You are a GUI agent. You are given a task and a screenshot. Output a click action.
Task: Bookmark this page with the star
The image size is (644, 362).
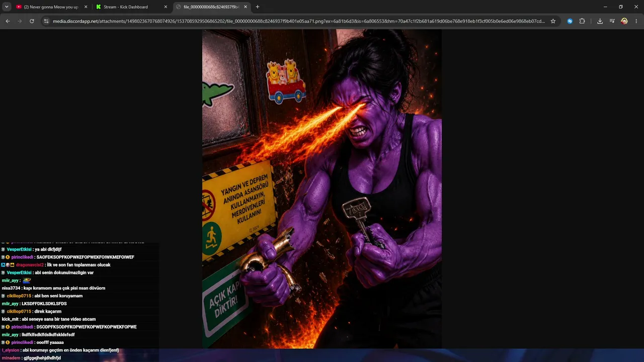coord(553,21)
